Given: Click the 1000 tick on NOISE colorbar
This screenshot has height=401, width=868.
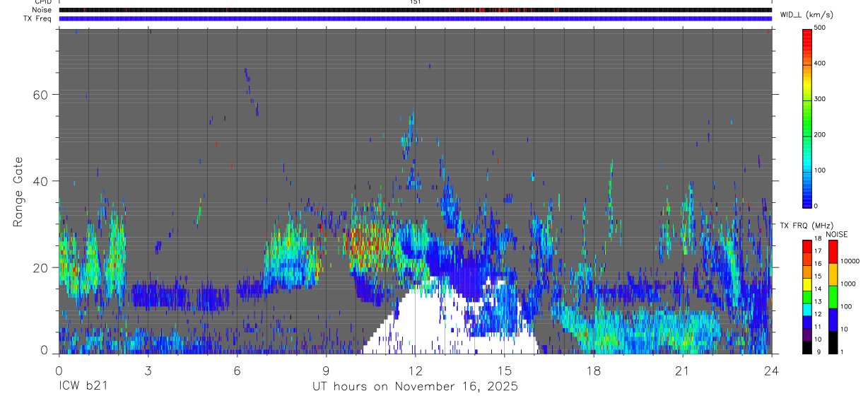Looking at the screenshot, I should (848, 284).
